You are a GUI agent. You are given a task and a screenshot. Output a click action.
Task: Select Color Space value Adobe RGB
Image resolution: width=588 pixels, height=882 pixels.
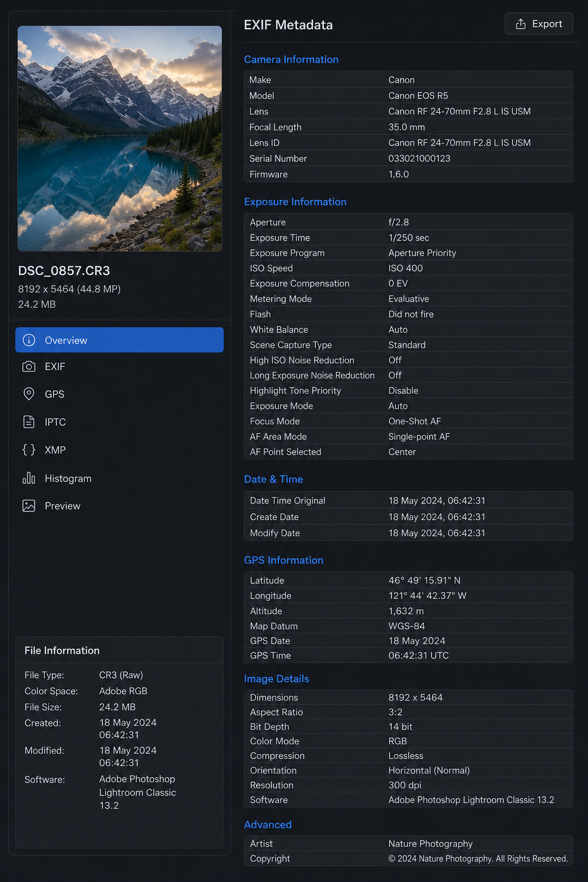[123, 691]
